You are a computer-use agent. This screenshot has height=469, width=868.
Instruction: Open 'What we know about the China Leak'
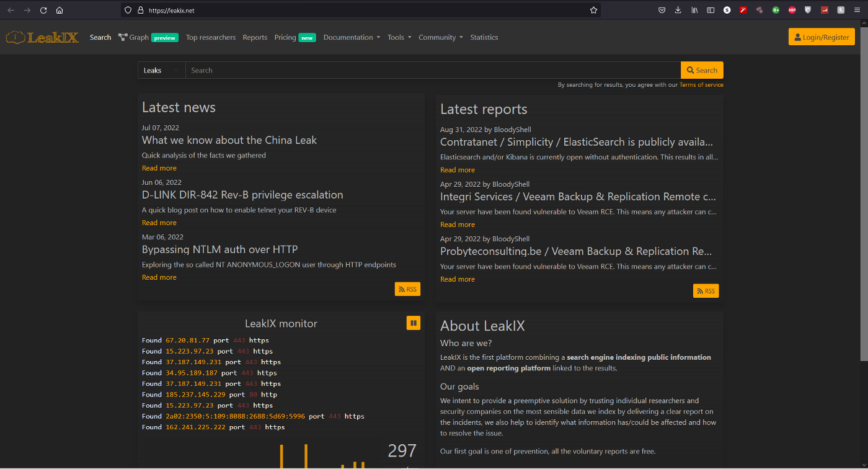pos(229,140)
